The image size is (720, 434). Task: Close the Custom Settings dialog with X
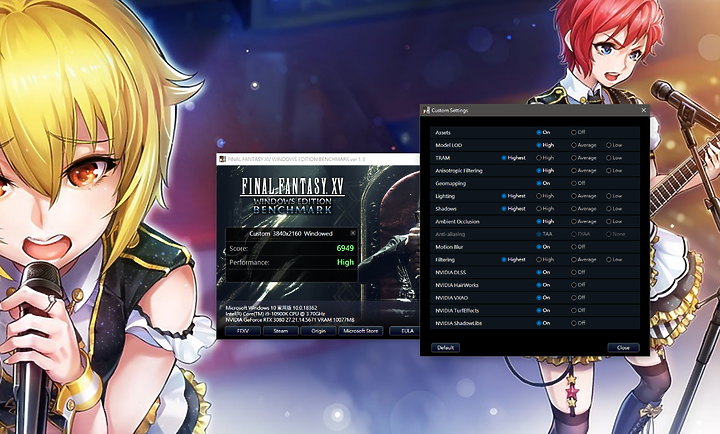pos(643,110)
